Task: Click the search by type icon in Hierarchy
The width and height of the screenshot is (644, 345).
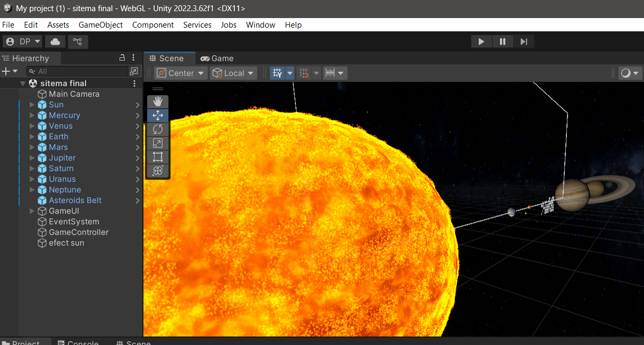Action: tap(134, 71)
